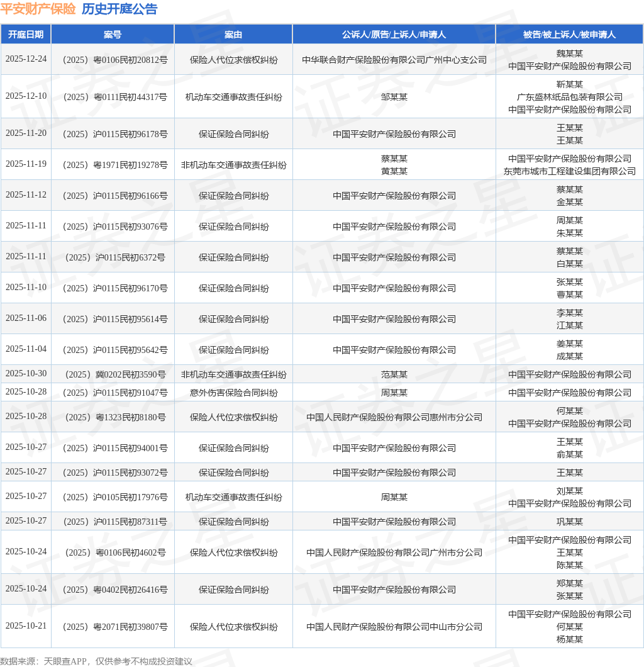Click the hearing date 2025-11-04
Viewport: 644px width, 667px height.
click(x=26, y=349)
